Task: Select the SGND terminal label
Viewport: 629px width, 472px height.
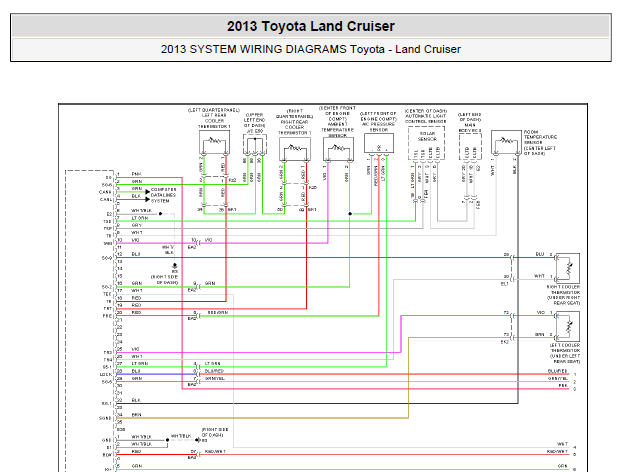Action: (x=105, y=418)
